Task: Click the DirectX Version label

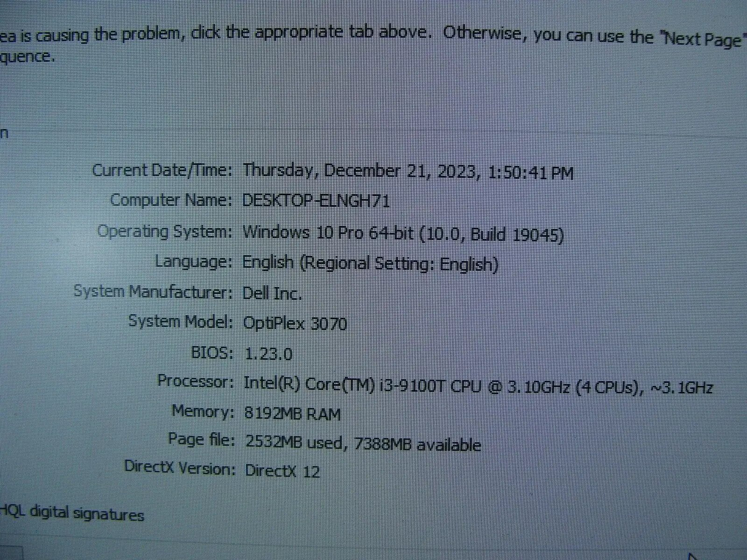Action: [179, 467]
